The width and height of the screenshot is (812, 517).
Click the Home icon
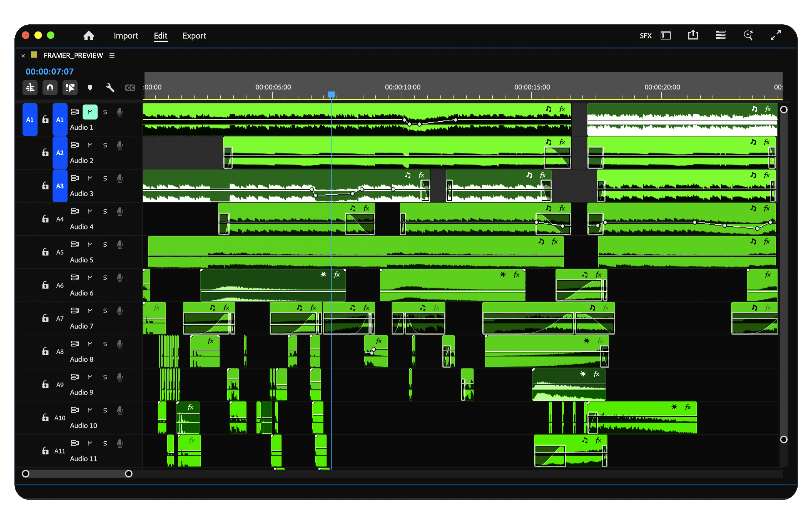click(89, 35)
